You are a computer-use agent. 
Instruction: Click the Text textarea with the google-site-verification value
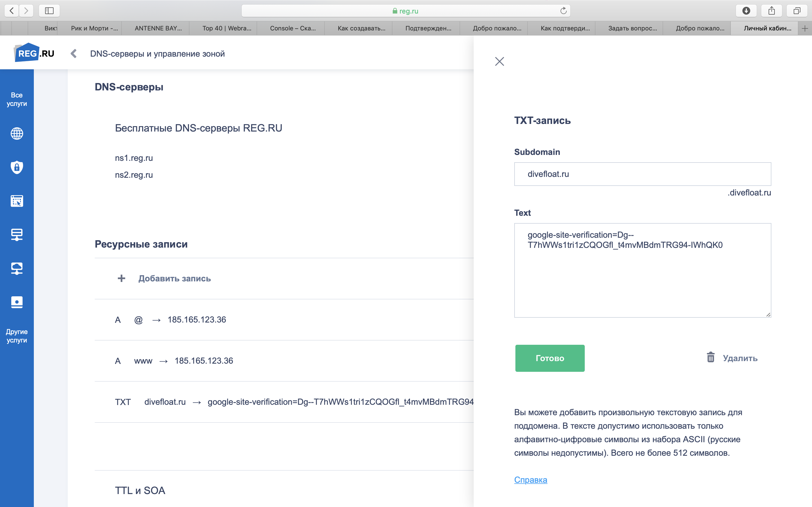tap(642, 270)
